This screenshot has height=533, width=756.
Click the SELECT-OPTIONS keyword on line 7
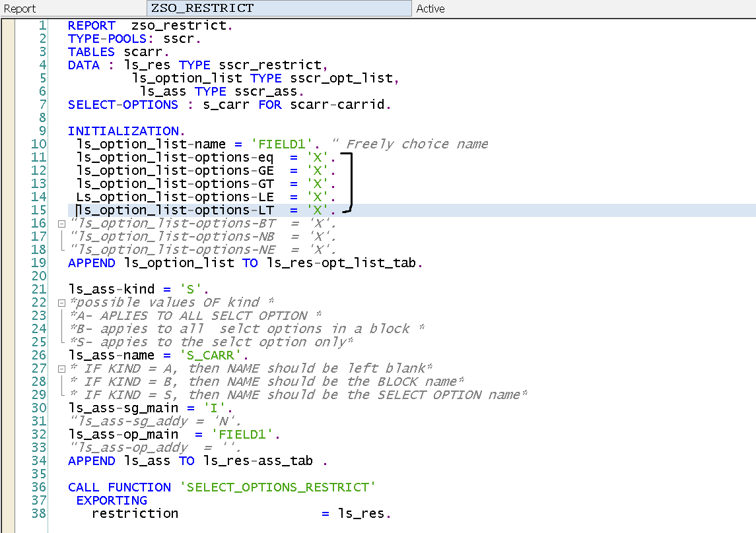click(123, 105)
